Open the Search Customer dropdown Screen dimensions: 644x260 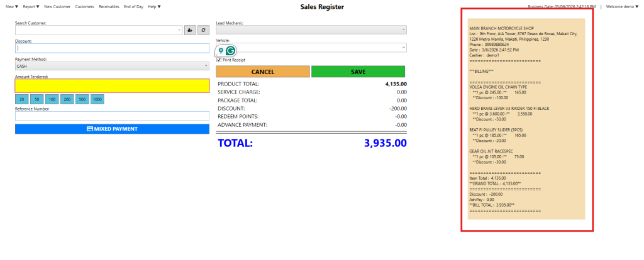pos(179,30)
